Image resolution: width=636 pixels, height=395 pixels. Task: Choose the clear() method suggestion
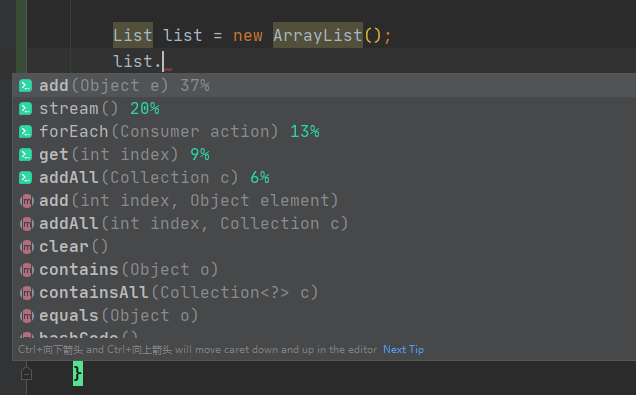324,247
